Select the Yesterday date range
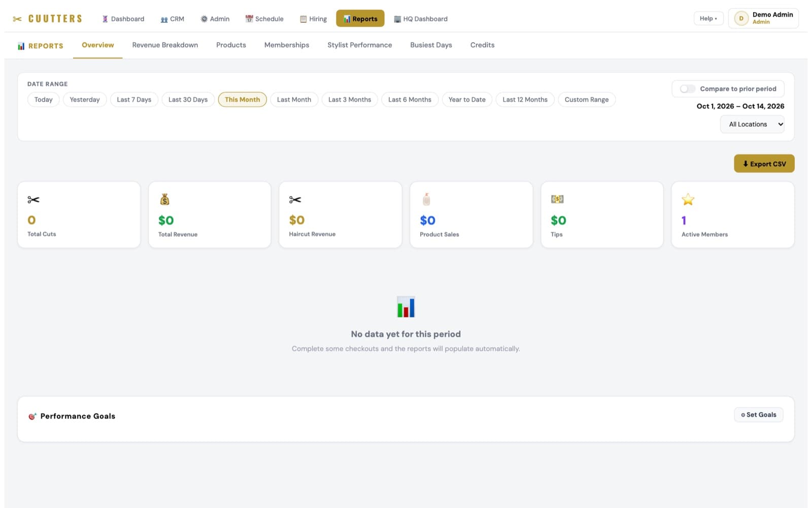This screenshot has height=508, width=812. point(85,100)
